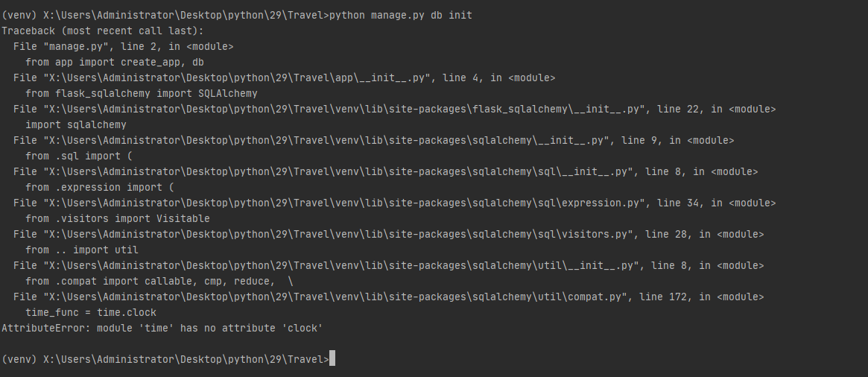Open the sqlalchemy\sql\__init__.py file path link

click(338, 171)
